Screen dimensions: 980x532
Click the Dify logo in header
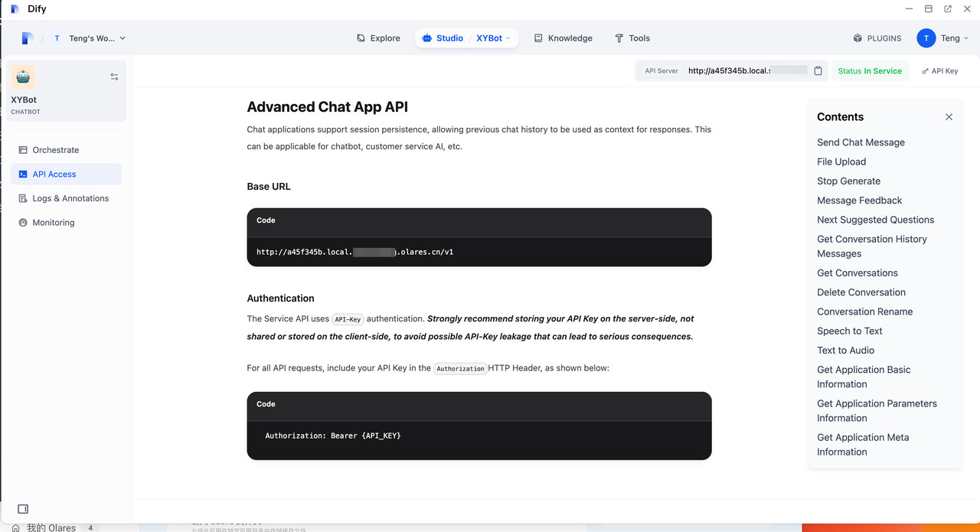(28, 38)
